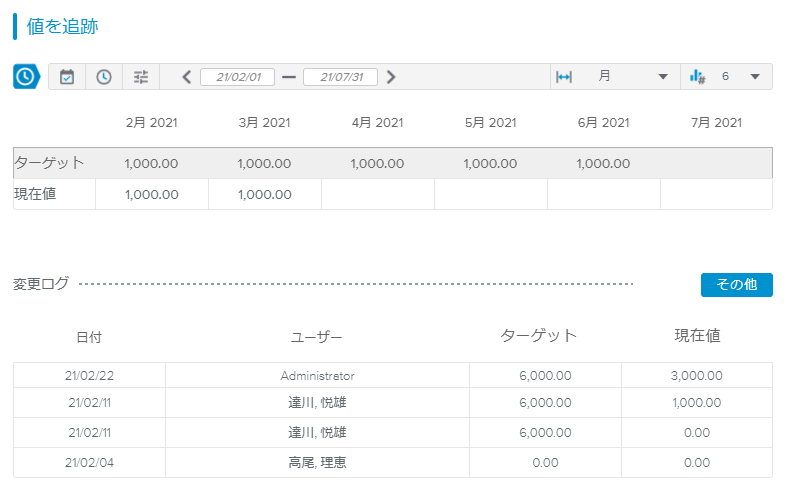Click the 2月 2021 current value 1,000.00
This screenshot has height=490, width=786.
152,194
